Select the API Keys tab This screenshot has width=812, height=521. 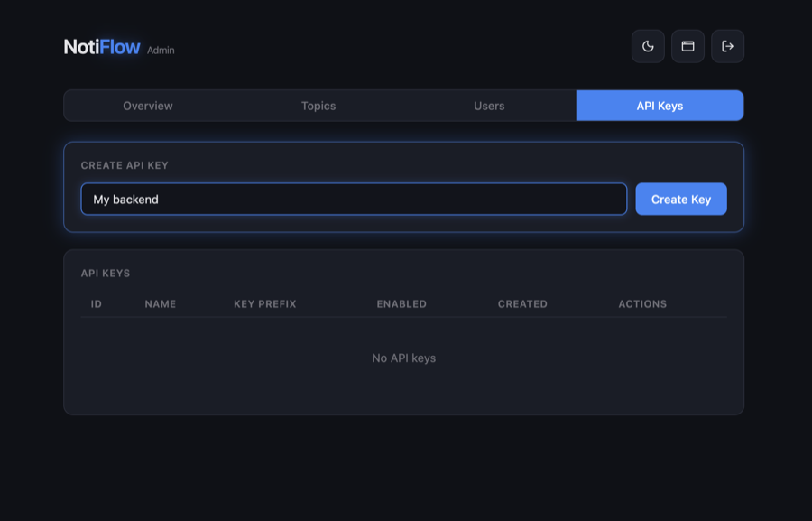660,106
